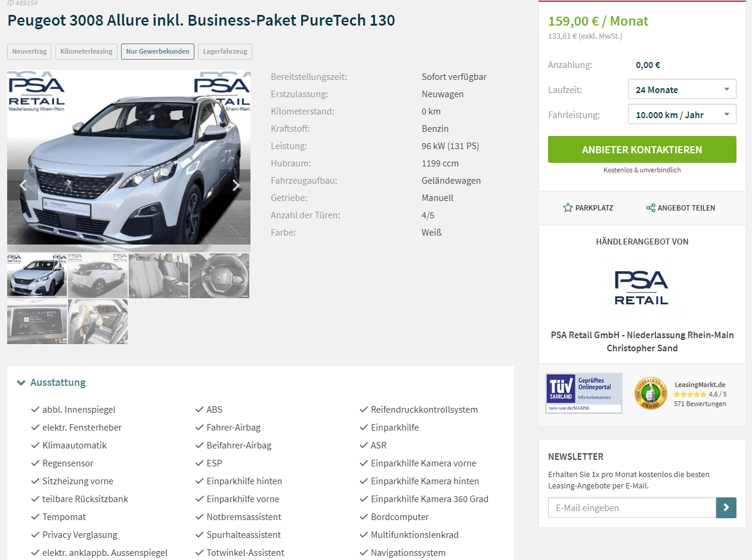Click the Angebot teilen share icon
This screenshot has width=752, height=560.
(x=651, y=208)
